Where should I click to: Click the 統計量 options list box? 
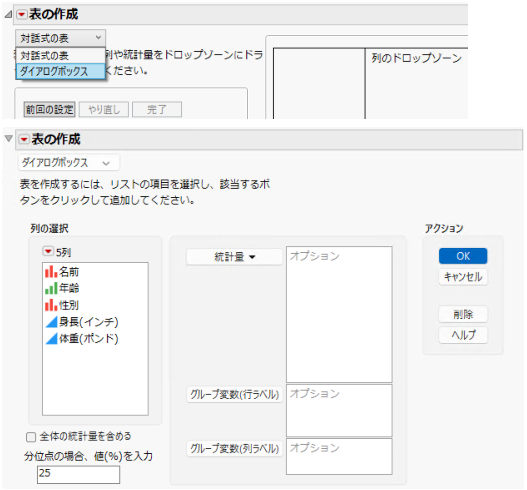coord(339,314)
